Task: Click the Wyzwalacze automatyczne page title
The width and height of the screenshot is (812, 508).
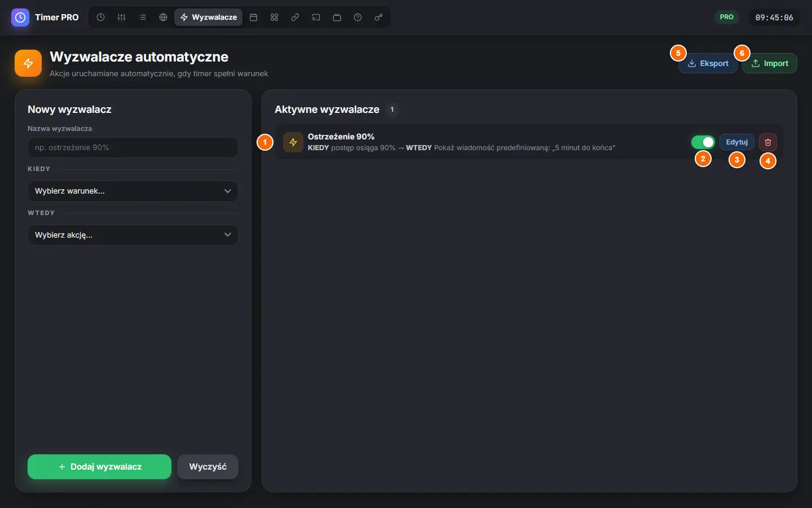Action: pos(139,56)
